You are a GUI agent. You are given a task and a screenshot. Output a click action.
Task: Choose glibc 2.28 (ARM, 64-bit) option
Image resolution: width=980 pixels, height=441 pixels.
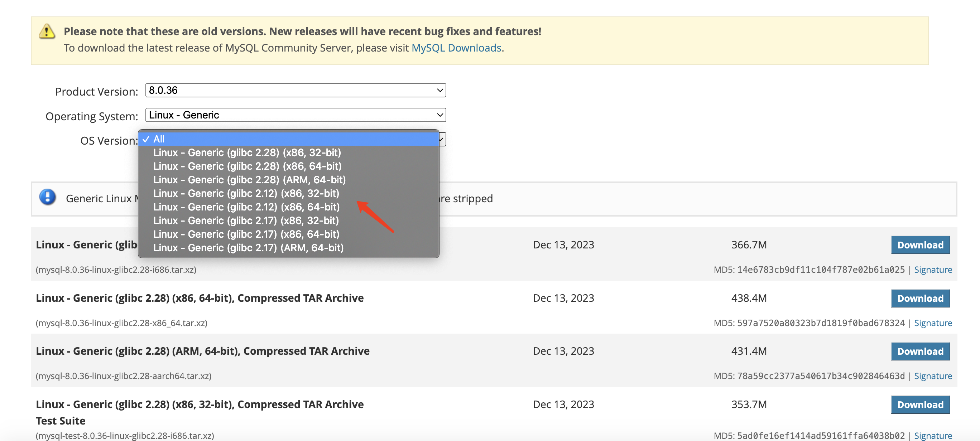point(289,180)
